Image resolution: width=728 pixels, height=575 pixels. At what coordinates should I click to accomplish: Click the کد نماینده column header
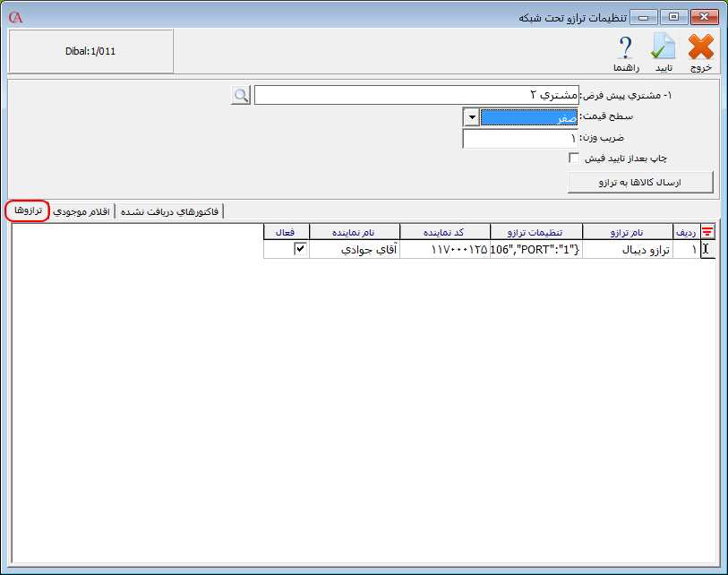click(x=444, y=232)
